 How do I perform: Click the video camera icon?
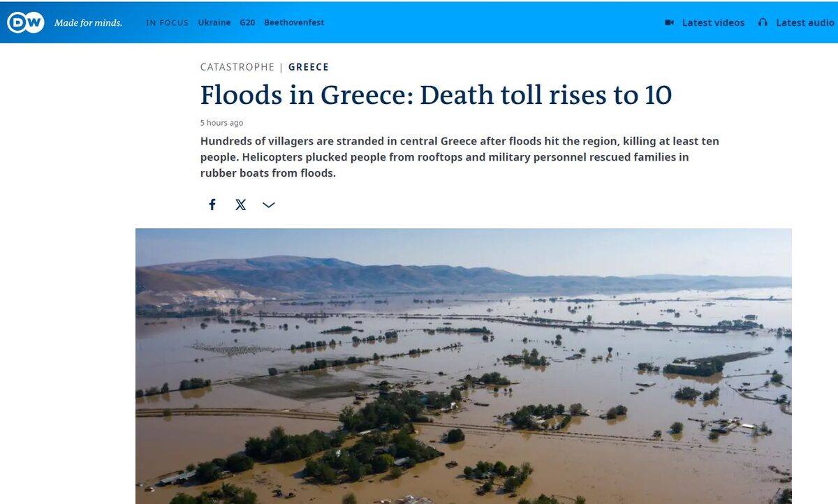point(669,22)
